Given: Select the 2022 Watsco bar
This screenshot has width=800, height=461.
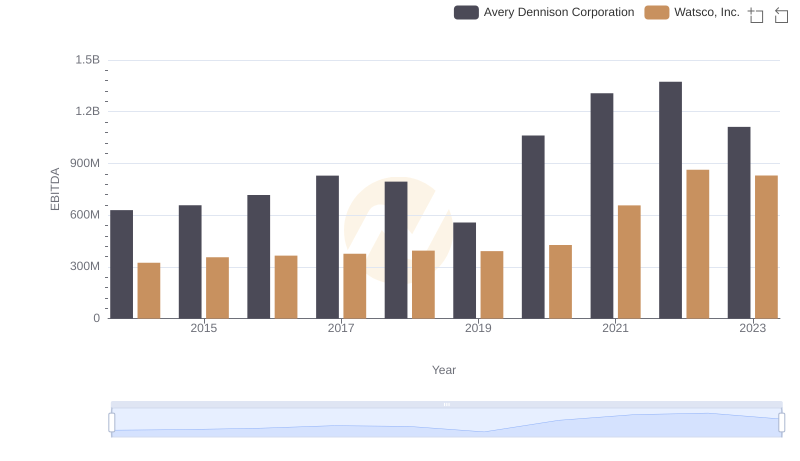Looking at the screenshot, I should (698, 244).
